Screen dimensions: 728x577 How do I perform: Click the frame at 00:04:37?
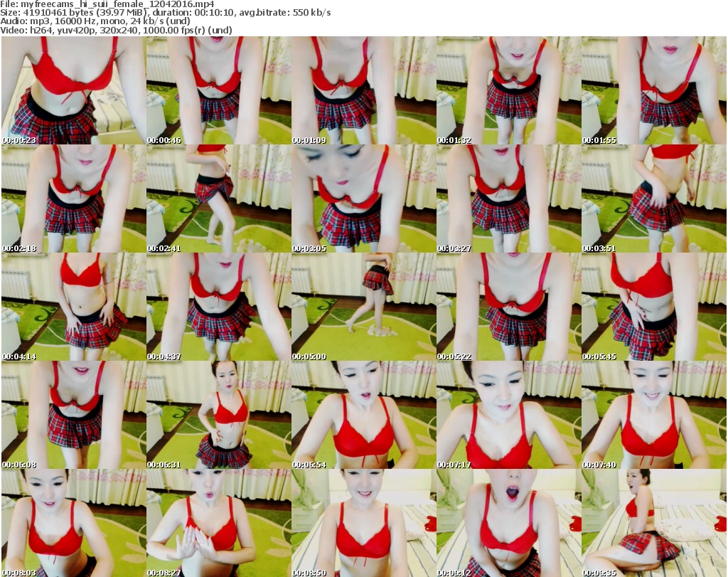[219, 307]
